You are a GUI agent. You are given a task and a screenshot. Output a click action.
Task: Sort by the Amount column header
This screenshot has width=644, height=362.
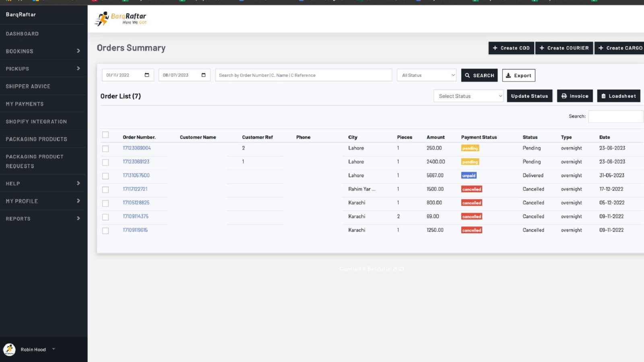tap(436, 137)
